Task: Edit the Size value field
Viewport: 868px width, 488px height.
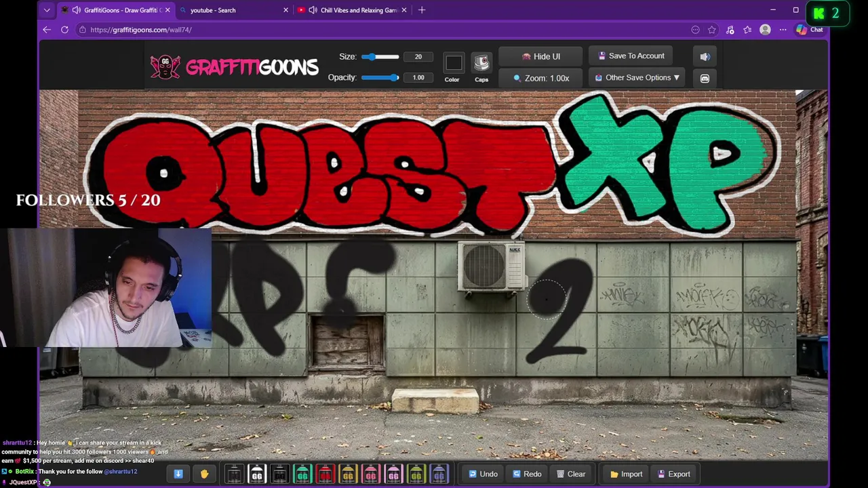Action: [418, 57]
